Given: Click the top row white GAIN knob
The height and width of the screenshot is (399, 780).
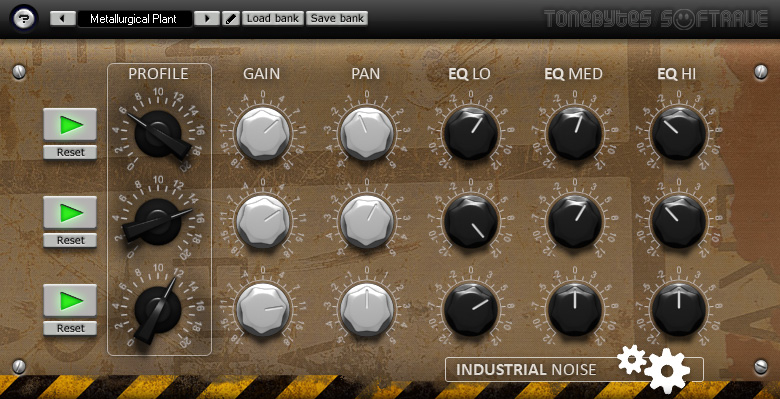Looking at the screenshot, I should 263,133.
